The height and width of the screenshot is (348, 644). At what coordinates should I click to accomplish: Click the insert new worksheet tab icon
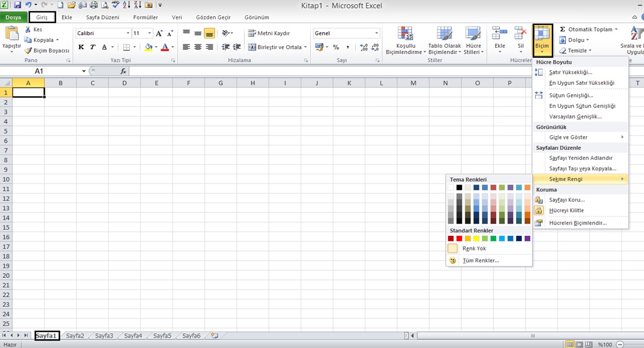point(215,336)
